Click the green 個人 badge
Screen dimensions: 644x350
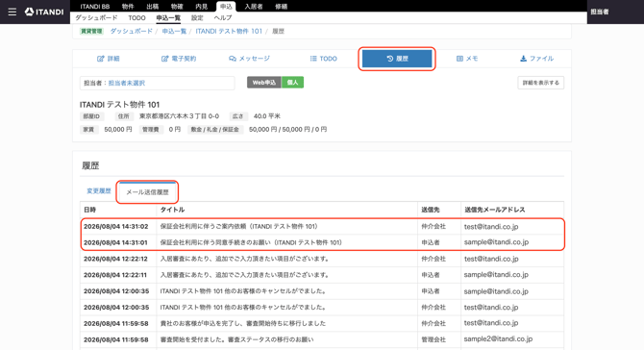pyautogui.click(x=292, y=83)
